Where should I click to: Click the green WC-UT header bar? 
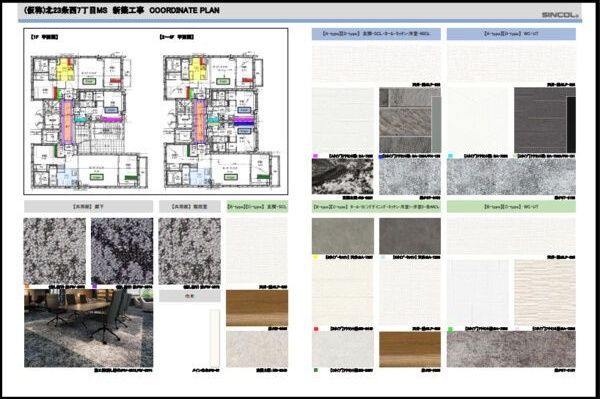[x=511, y=207]
